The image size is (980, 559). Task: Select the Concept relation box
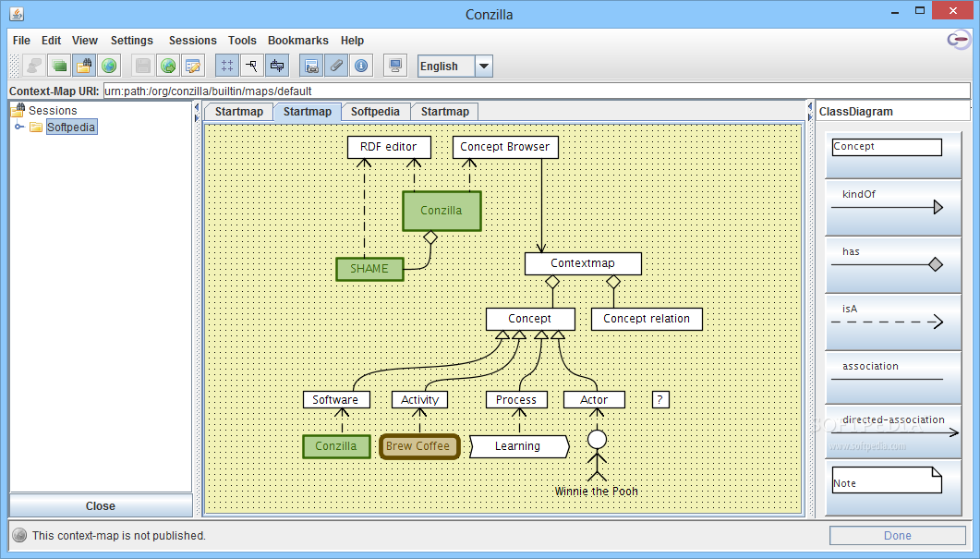click(647, 319)
